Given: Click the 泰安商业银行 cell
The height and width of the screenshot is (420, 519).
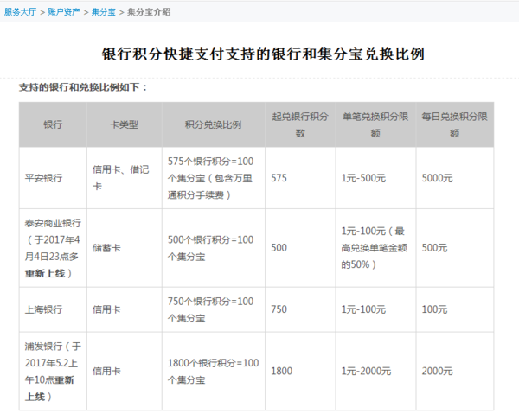Looking at the screenshot, I should tap(53, 248).
